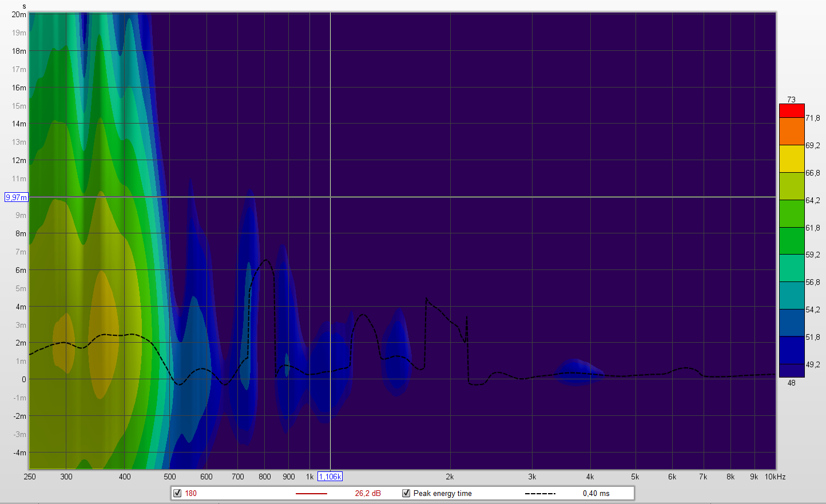Click the scale minimum value 48
Image resolution: width=826 pixels, height=504 pixels.
792,383
